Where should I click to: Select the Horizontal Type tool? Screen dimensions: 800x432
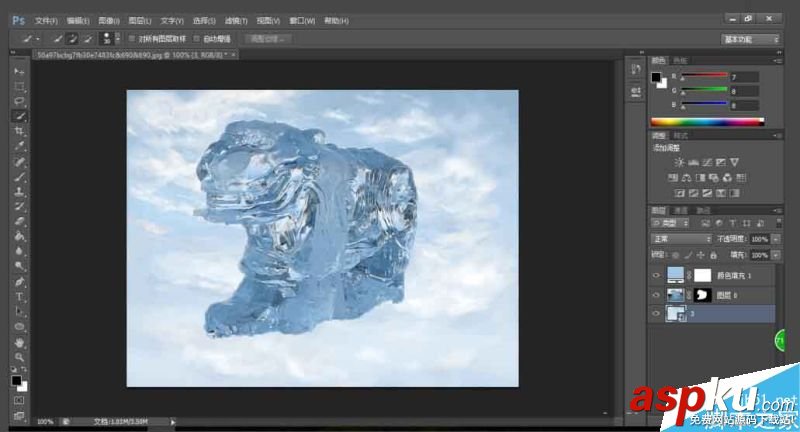coord(19,296)
